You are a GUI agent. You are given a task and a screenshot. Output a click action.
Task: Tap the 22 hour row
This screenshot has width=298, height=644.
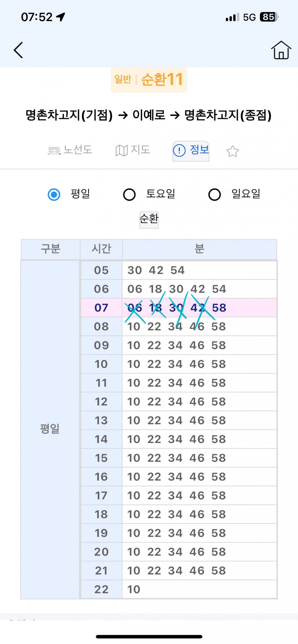[101, 589]
